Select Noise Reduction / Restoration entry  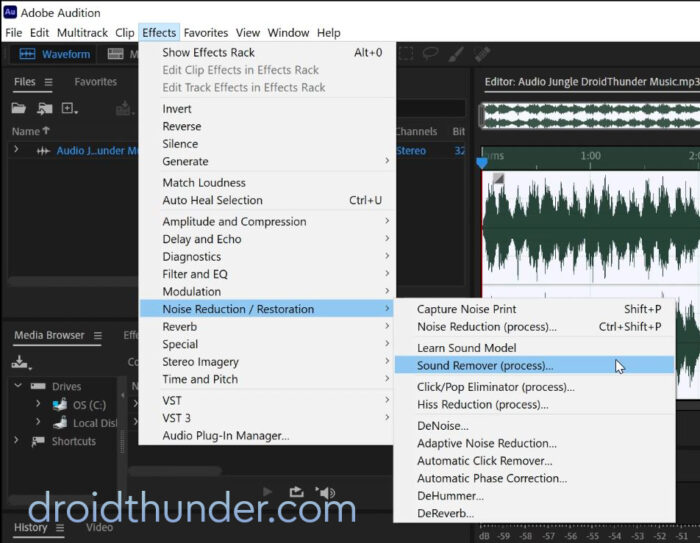pos(267,309)
